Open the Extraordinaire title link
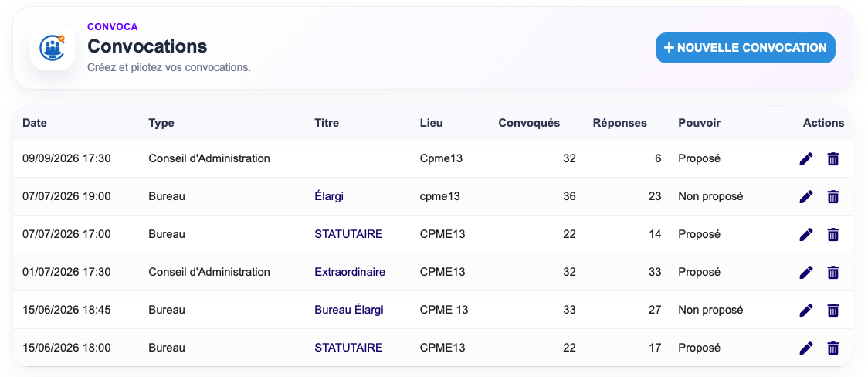868x377 pixels. tap(350, 272)
